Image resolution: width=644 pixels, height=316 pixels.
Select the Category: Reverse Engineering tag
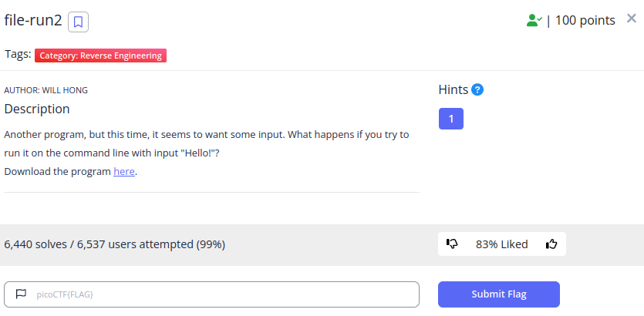(x=100, y=55)
